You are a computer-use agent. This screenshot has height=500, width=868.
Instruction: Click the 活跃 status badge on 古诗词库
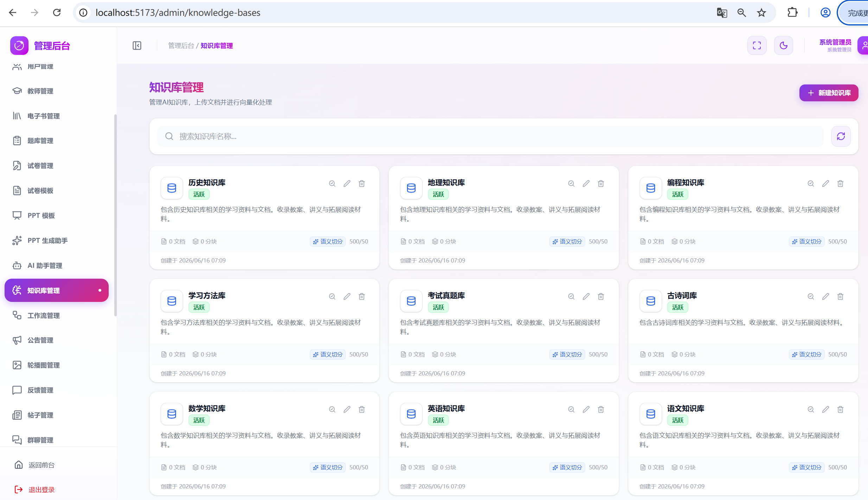[677, 307]
